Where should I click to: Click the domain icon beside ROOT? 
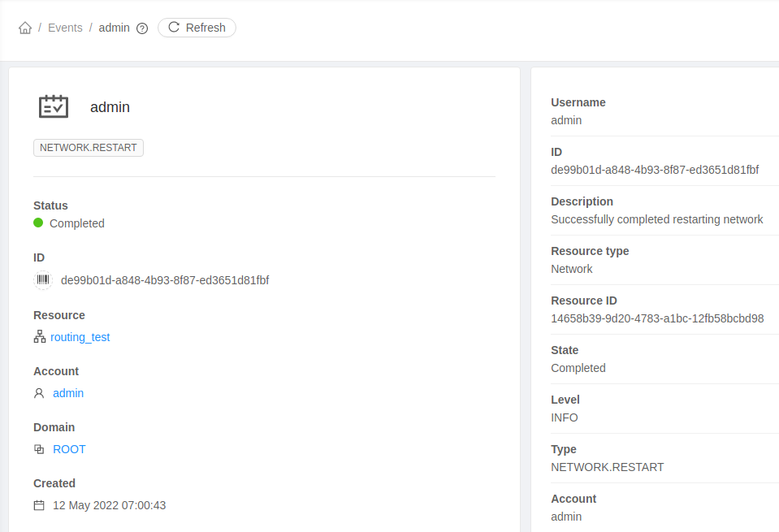pyautogui.click(x=39, y=449)
